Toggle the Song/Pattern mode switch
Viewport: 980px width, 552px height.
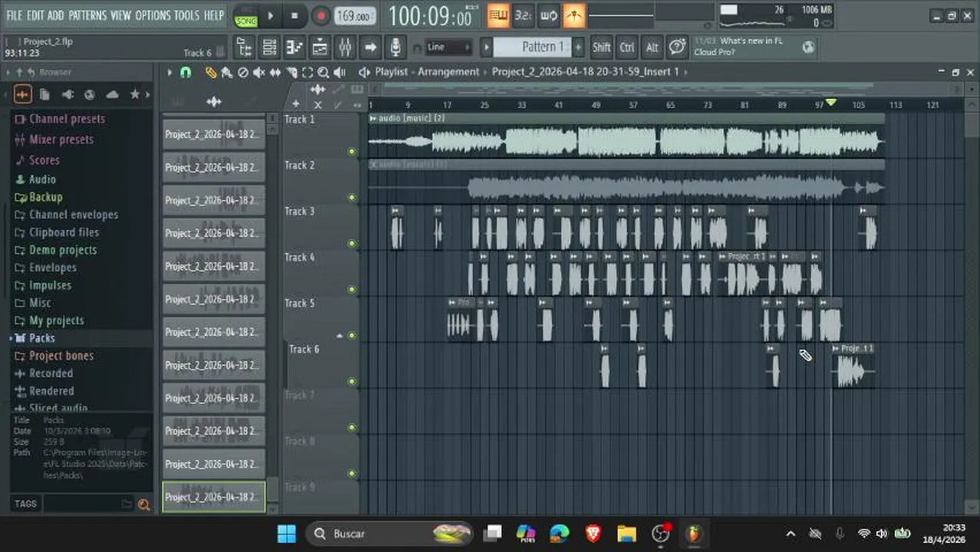coord(246,16)
